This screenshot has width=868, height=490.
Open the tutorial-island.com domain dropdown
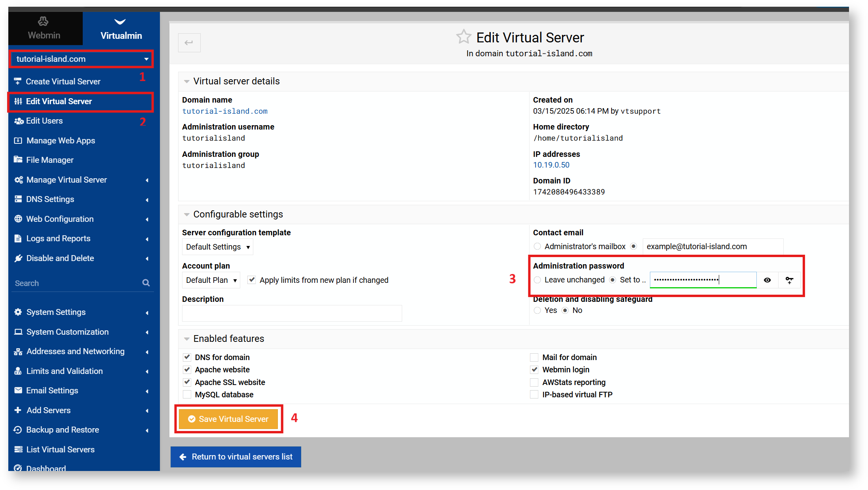click(81, 59)
